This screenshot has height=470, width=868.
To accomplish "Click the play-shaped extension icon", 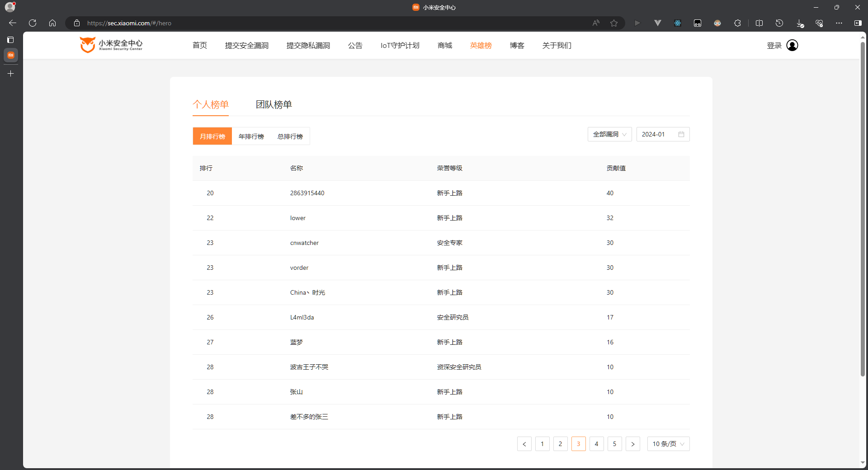I will click(x=637, y=23).
